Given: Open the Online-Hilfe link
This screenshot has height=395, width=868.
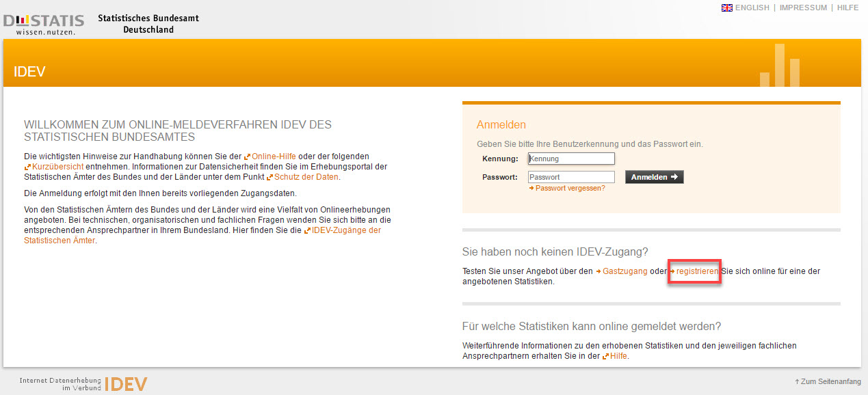Looking at the screenshot, I should pos(270,156).
